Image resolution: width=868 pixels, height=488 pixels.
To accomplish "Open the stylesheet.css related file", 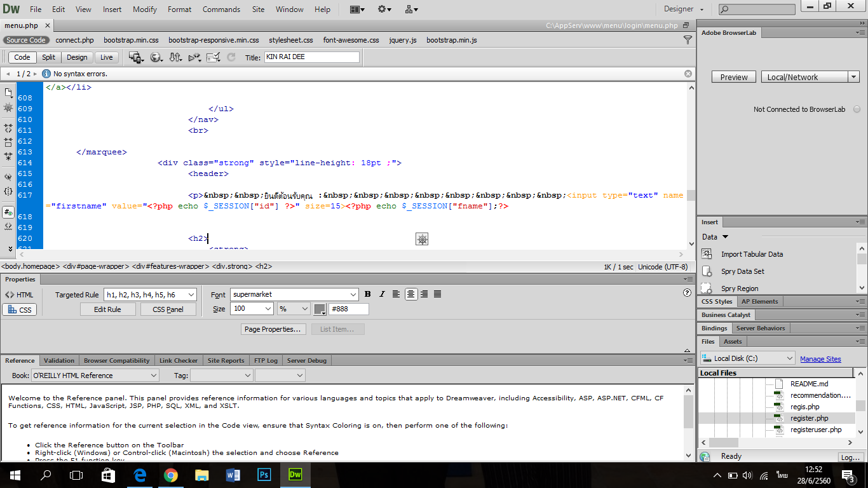I will coord(291,40).
